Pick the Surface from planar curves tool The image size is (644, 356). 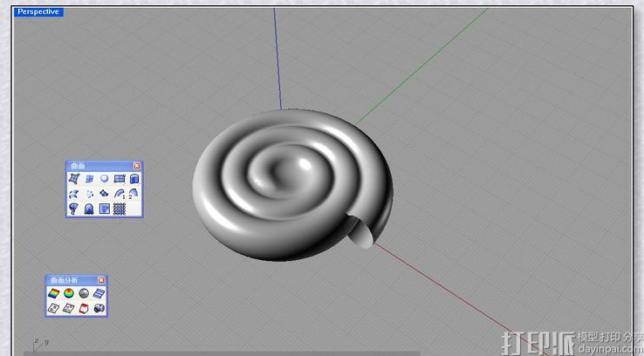tap(105, 179)
